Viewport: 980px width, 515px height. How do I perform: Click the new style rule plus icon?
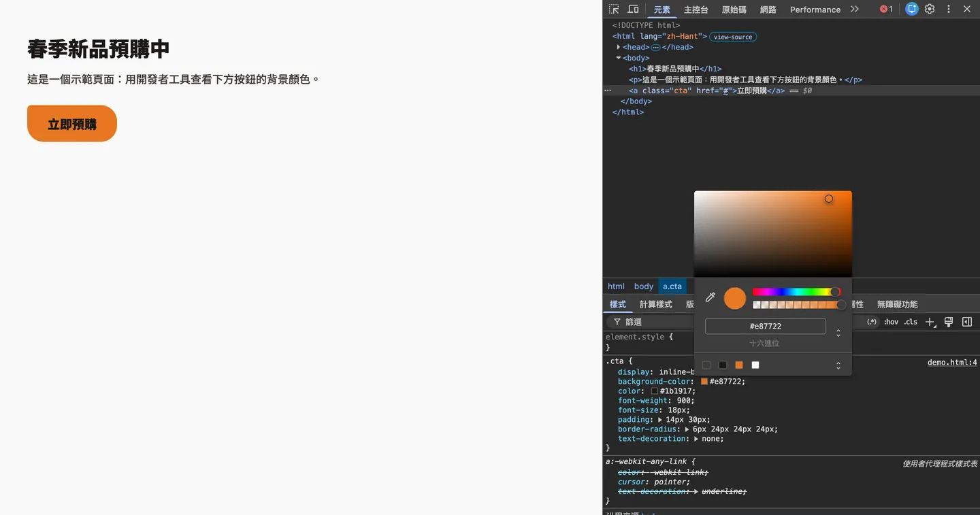[x=930, y=322]
